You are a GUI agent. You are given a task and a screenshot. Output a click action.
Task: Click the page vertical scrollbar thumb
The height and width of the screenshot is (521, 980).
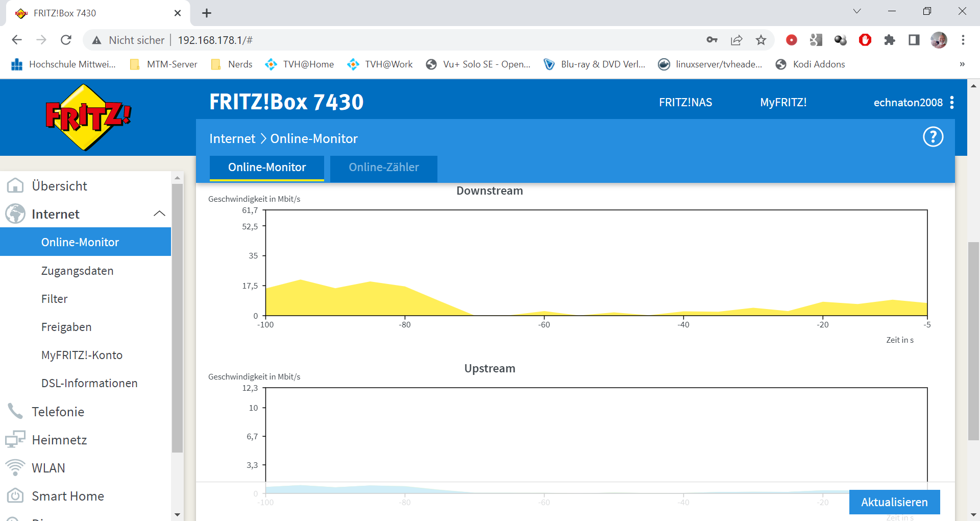pyautogui.click(x=973, y=341)
